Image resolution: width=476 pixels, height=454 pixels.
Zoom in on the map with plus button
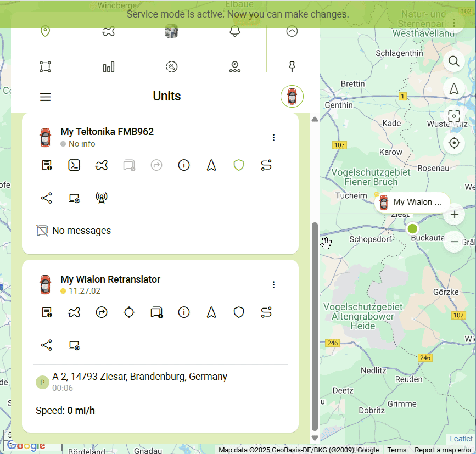(454, 215)
